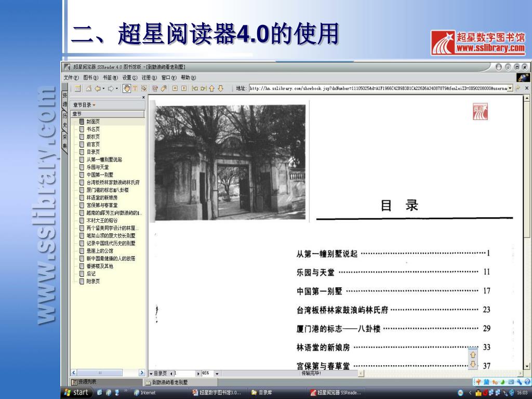Jump to previous section pointing-left icon

pyautogui.click(x=195, y=88)
